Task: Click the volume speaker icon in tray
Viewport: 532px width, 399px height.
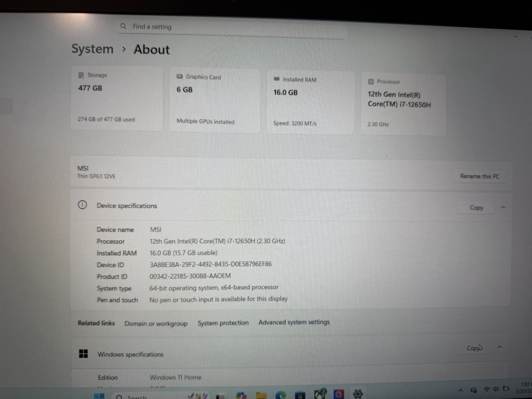Action: click(496, 389)
